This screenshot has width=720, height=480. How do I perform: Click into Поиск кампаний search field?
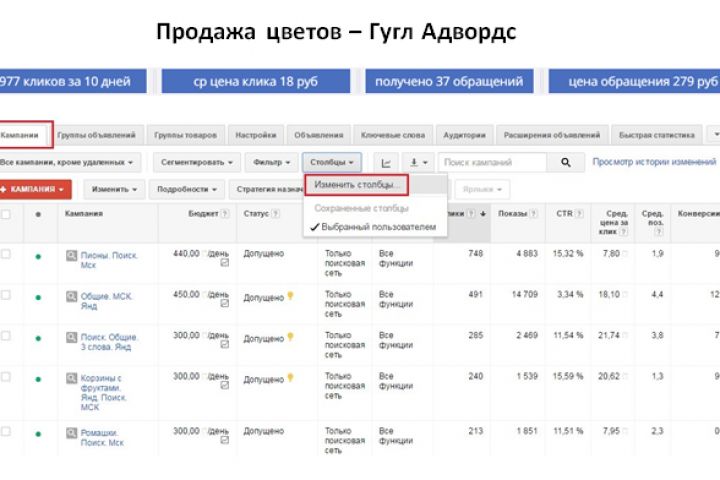point(492,162)
